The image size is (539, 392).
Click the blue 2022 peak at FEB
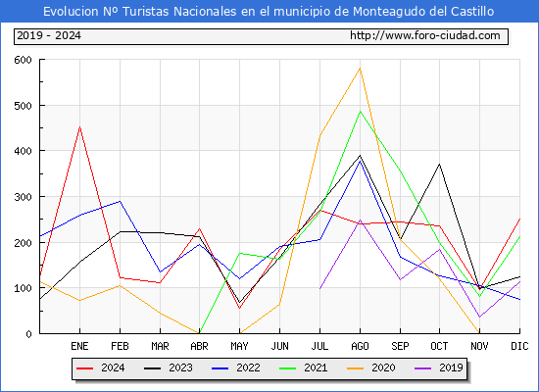tap(120, 201)
